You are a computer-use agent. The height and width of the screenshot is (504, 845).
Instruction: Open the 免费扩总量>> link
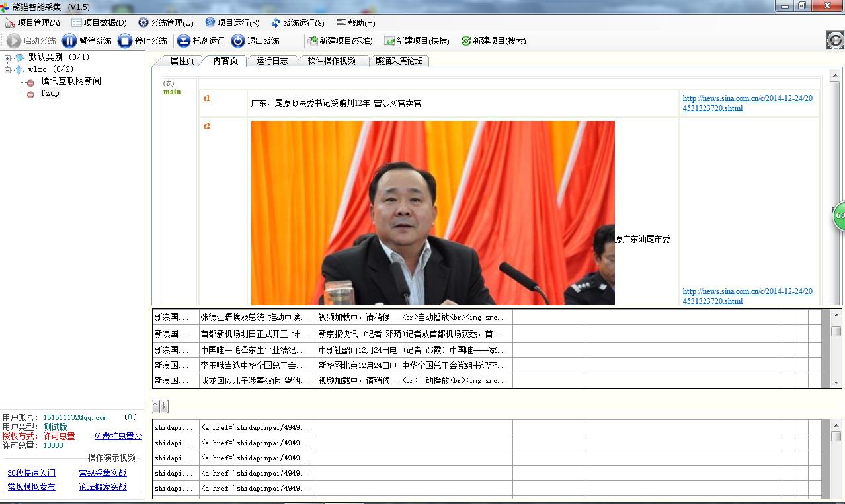(x=118, y=436)
